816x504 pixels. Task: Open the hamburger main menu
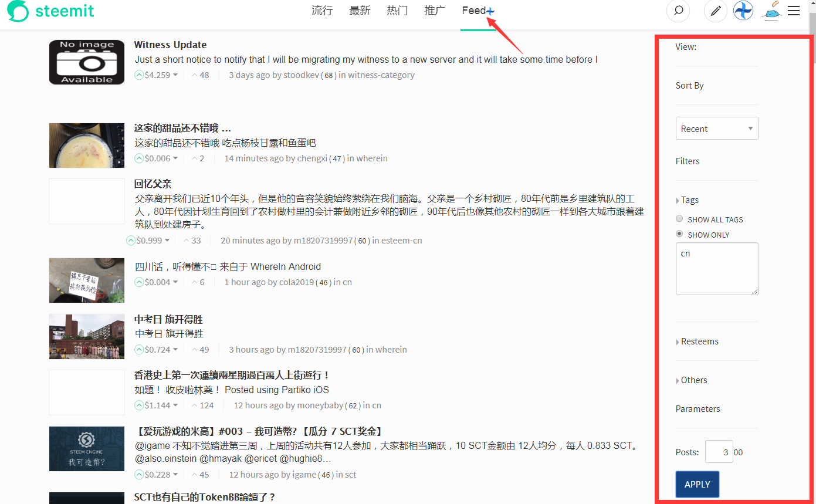click(794, 11)
